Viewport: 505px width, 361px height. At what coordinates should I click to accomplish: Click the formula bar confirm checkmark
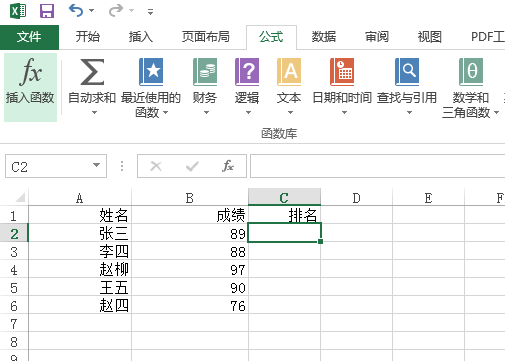point(192,166)
